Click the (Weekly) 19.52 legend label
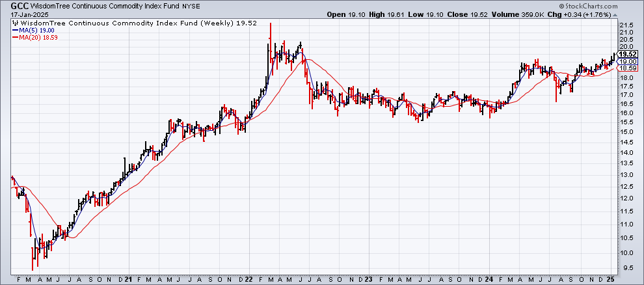 229,23
